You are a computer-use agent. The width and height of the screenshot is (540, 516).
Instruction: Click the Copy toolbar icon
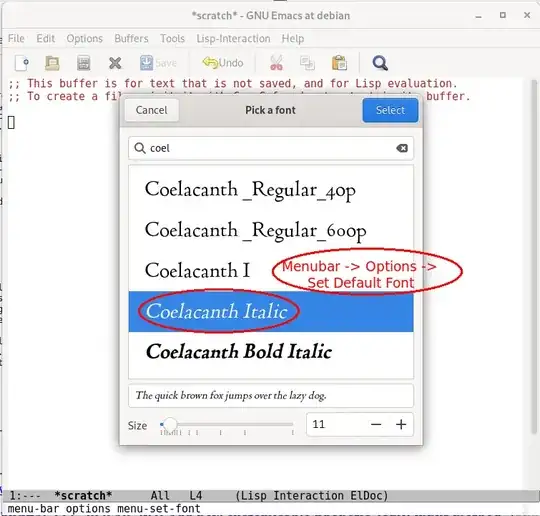(307, 63)
